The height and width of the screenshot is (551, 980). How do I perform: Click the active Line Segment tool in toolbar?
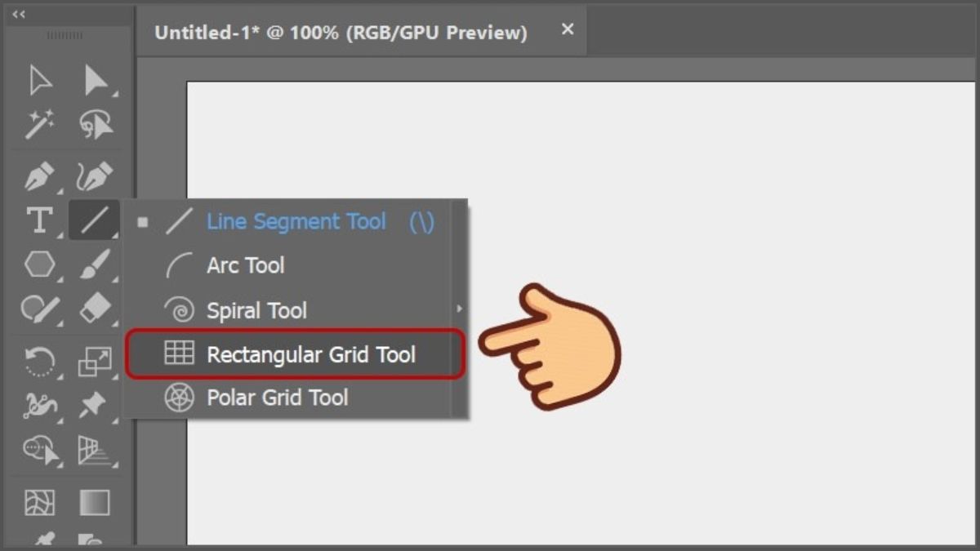(x=94, y=220)
